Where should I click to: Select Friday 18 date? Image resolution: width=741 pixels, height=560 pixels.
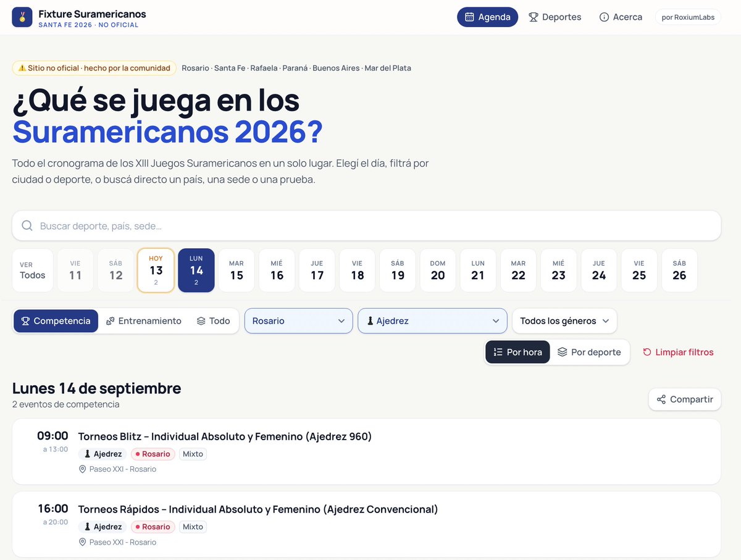coord(358,270)
